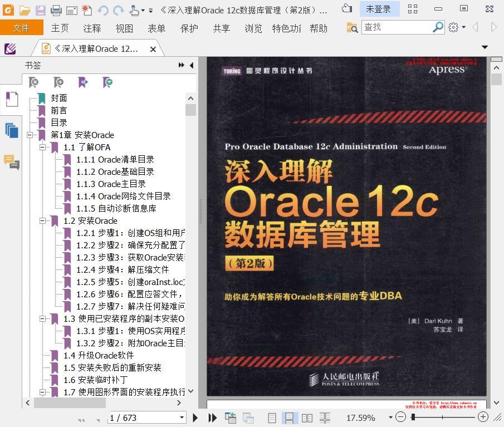Click the bookmark panel horizontal scrollbar
This screenshot has height=427, width=504.
(70, 403)
